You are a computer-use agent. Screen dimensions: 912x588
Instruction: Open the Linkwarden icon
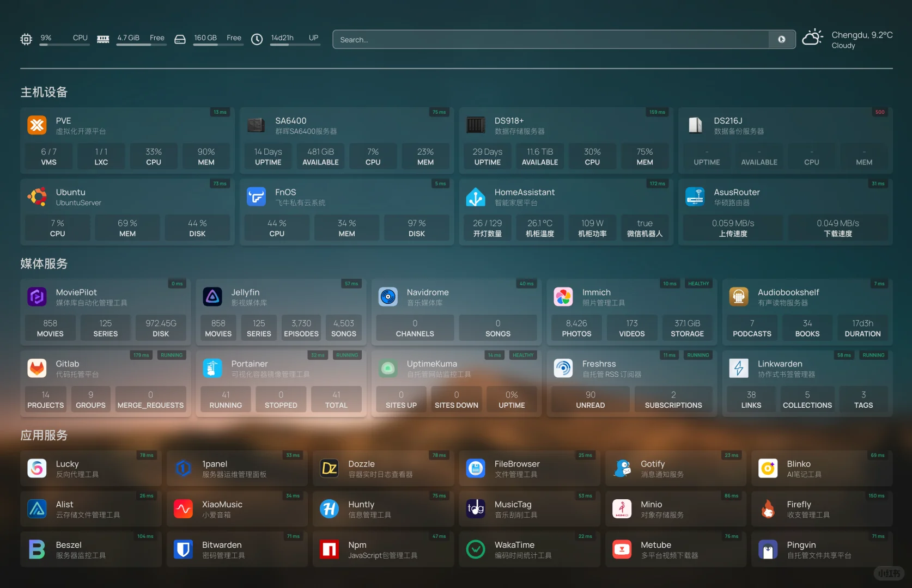tap(739, 368)
